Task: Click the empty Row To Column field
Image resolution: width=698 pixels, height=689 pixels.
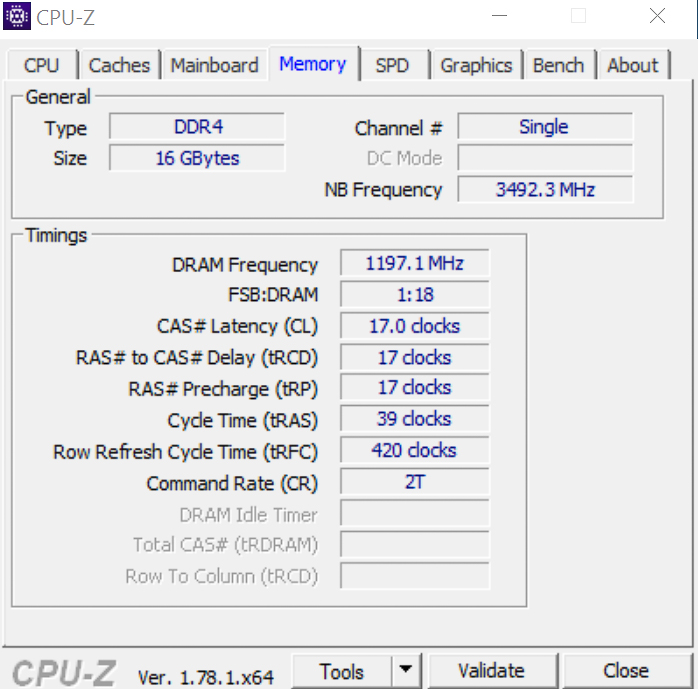Action: coord(415,576)
